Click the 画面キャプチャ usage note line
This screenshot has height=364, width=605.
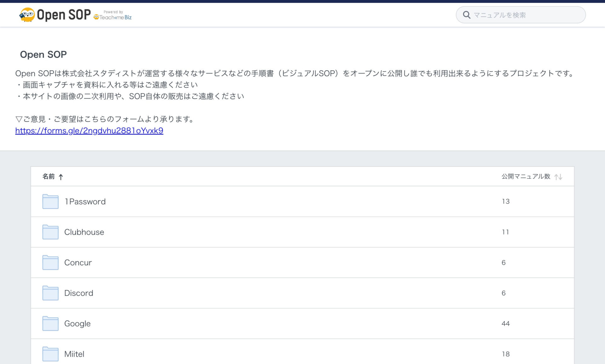point(107,85)
